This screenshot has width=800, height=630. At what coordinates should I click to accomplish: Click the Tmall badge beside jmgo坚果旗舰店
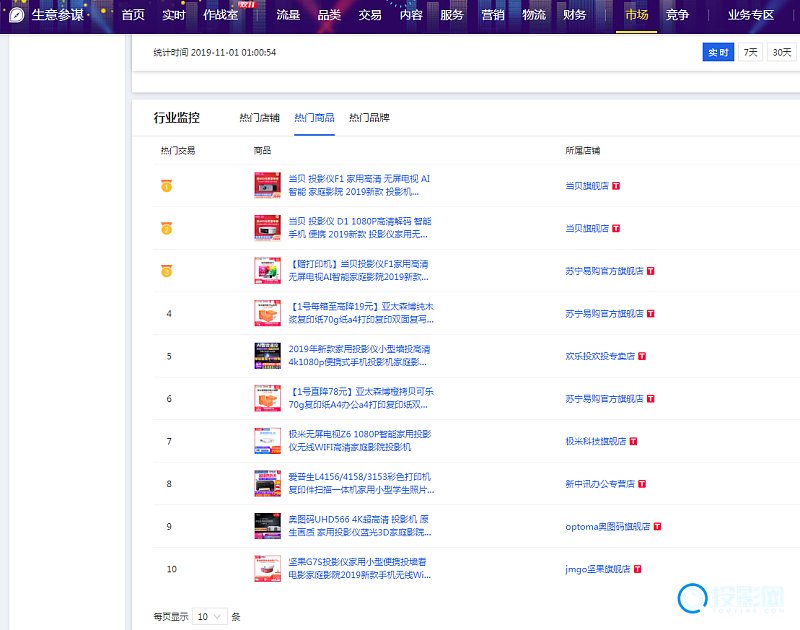point(637,569)
